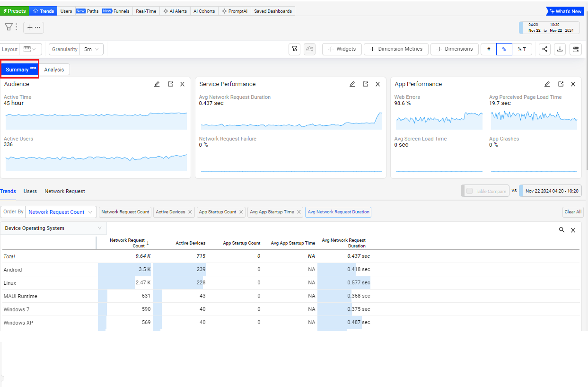Toggle the settings switch icon at far right
The image size is (588, 387).
click(x=576, y=49)
